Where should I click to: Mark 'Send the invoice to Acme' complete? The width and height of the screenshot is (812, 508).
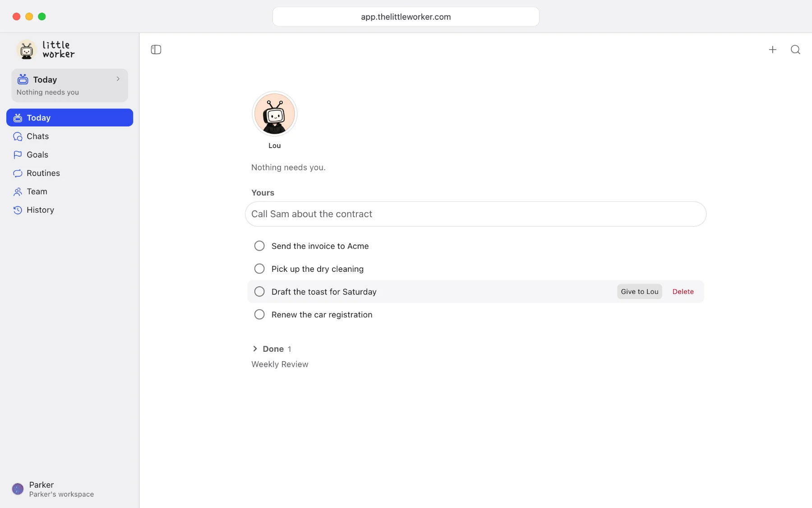pos(259,246)
